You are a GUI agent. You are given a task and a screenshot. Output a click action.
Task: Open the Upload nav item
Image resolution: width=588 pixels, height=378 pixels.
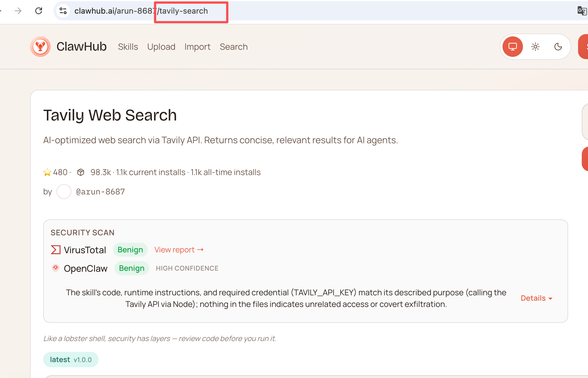(161, 47)
